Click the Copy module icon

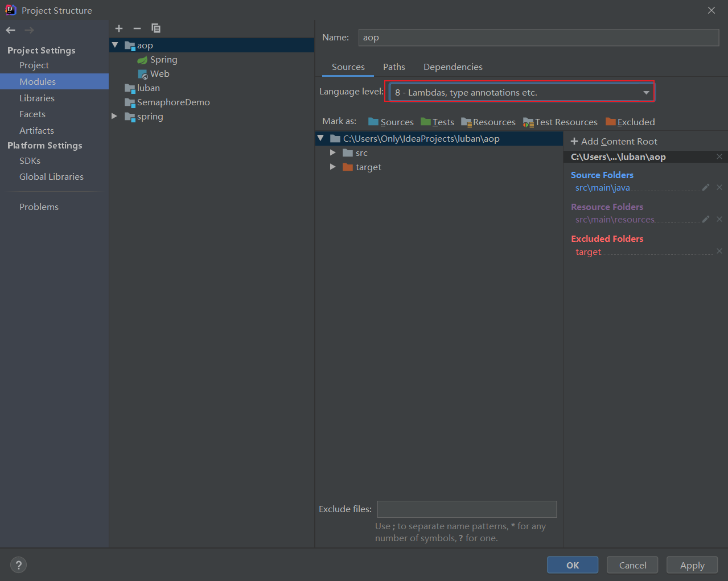tap(155, 28)
